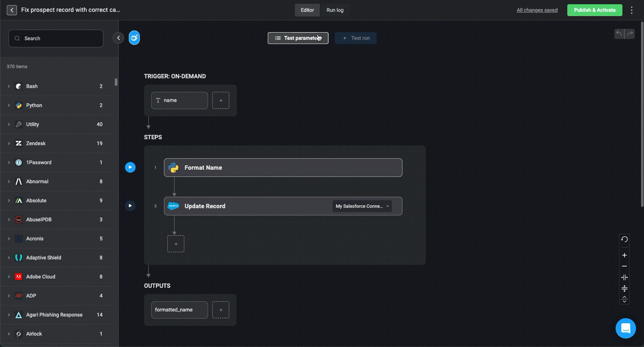Go back using the top-left arrow
This screenshot has width=644, height=347.
point(12,10)
